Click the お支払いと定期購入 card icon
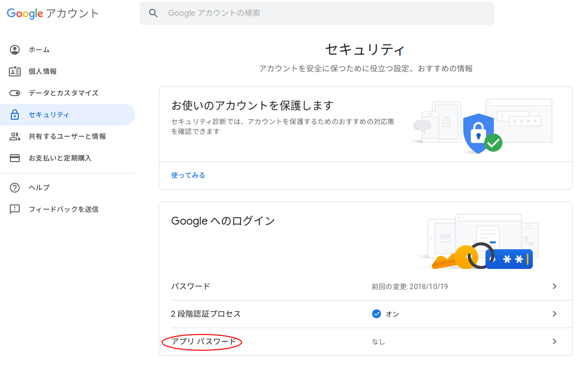Screen dimensions: 588x366 [x=15, y=158]
